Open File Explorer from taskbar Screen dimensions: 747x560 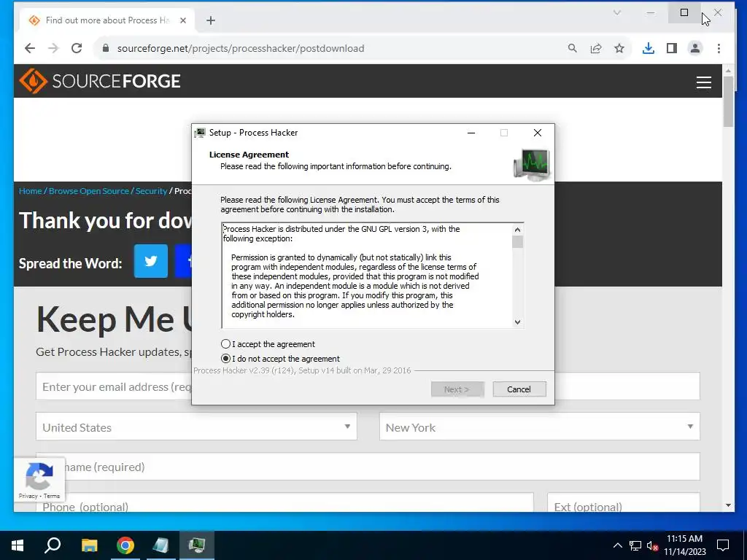coord(89,545)
